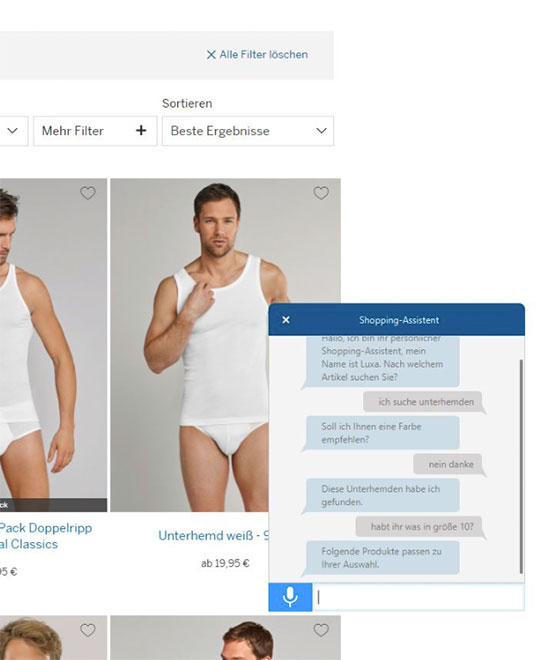550x660 pixels.
Task: Open the Beste Ergebnisse sort dropdown
Action: coord(248,131)
